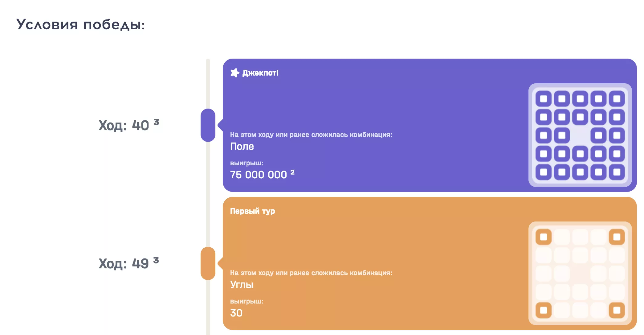
Task: Click the Джекпот! card title
Action: coord(260,73)
